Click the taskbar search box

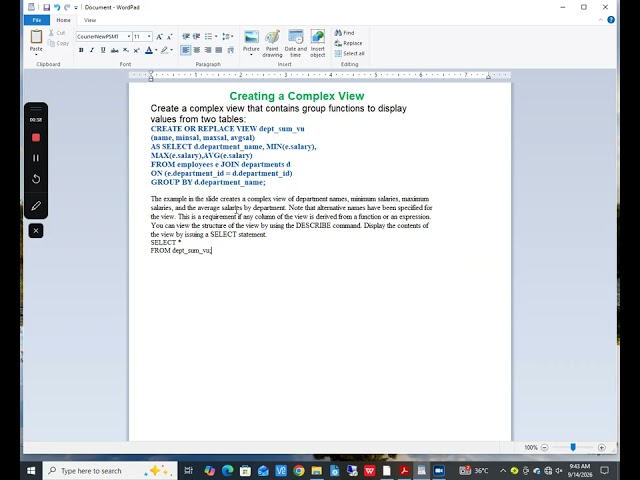(110, 471)
